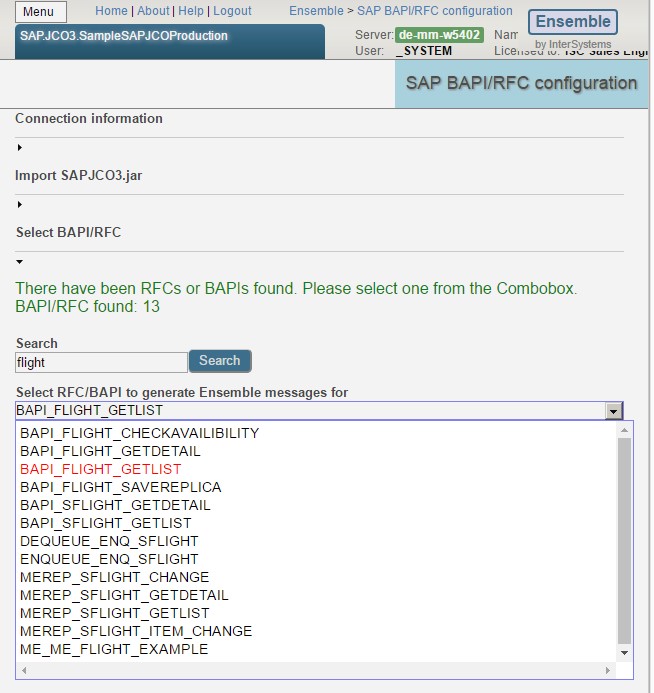Go to the Home link
The height and width of the screenshot is (693, 654).
(x=111, y=11)
